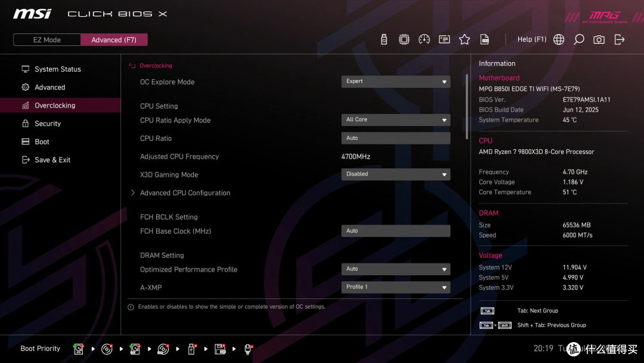
Task: Select the network cable boot priority icon
Action: (x=248, y=349)
